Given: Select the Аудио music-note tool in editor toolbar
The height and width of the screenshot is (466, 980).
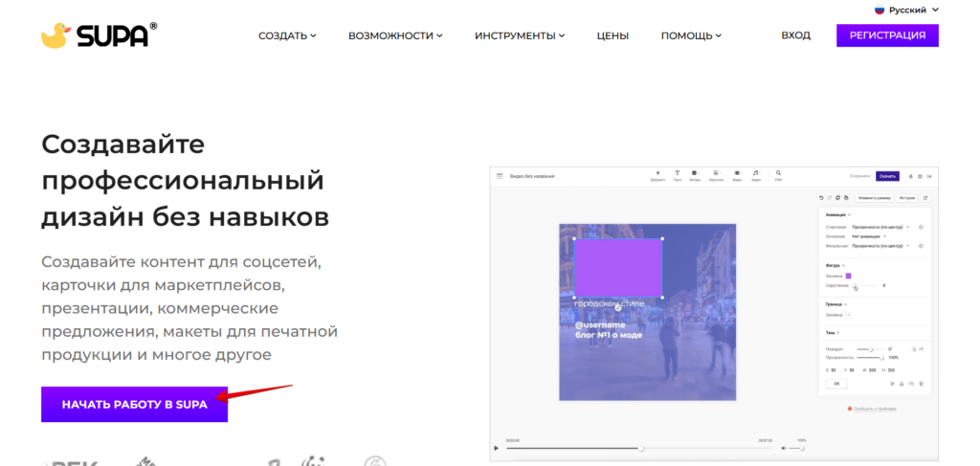Looking at the screenshot, I should pyautogui.click(x=756, y=173).
